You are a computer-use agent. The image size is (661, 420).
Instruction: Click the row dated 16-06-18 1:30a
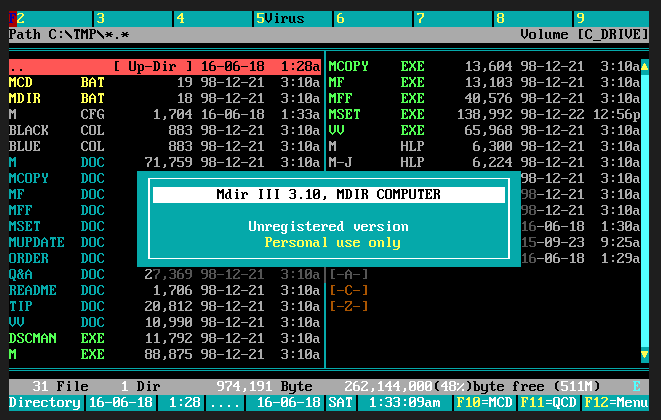[x=580, y=226]
